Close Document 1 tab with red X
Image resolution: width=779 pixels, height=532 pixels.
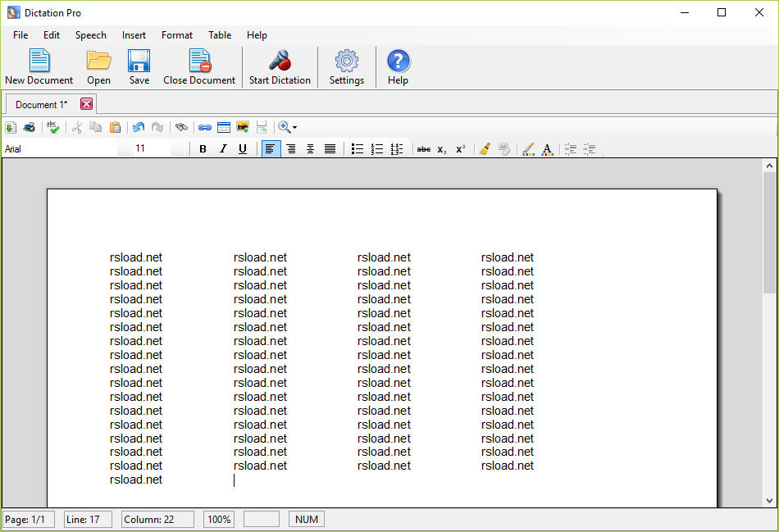[x=86, y=104]
